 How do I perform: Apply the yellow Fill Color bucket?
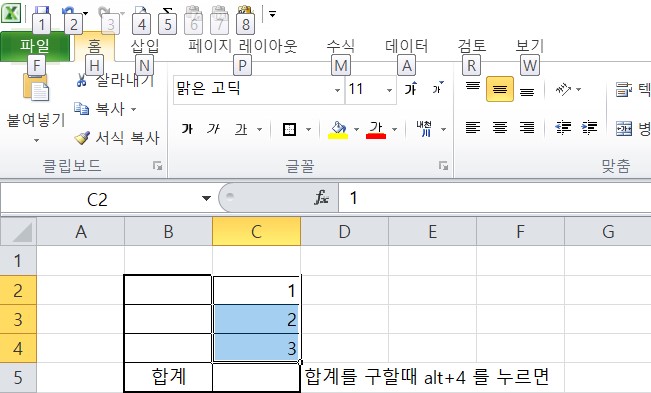point(338,129)
